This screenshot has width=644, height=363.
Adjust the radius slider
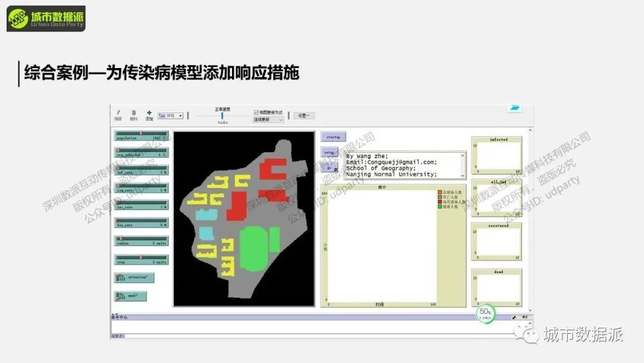pyautogui.click(x=141, y=241)
